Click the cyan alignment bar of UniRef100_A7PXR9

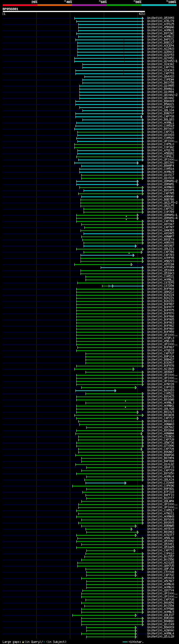tap(122, 267)
